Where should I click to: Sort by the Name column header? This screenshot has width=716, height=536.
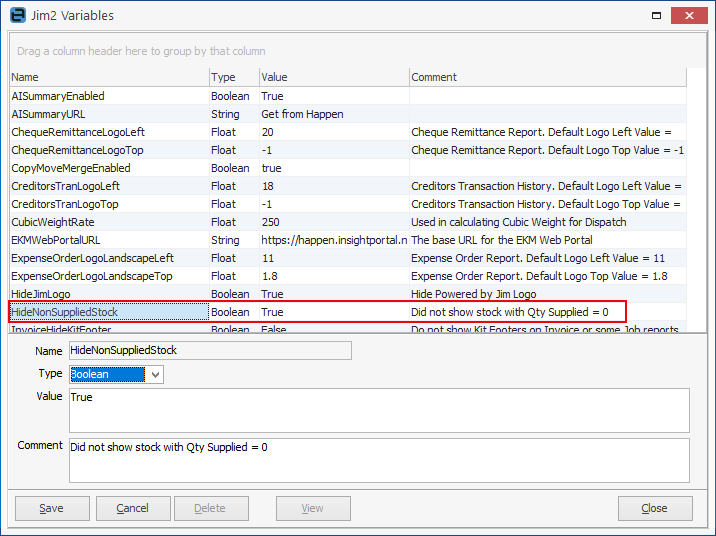(109, 77)
